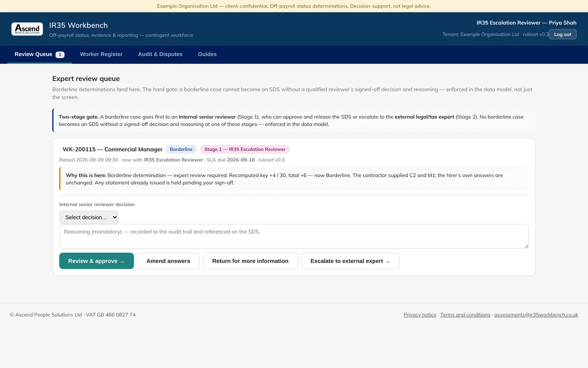Click the Two-stage gate notice text
The width and height of the screenshot is (588, 368).
tap(294, 120)
